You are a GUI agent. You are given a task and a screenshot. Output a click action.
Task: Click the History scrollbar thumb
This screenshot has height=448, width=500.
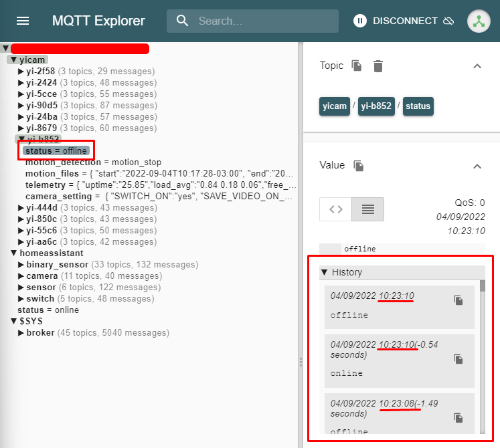[x=483, y=286]
